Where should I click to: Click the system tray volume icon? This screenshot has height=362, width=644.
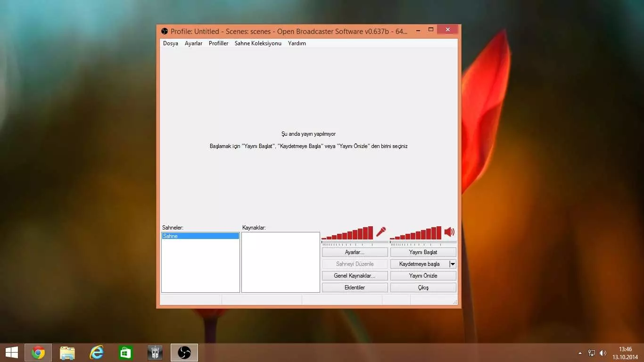(x=603, y=353)
